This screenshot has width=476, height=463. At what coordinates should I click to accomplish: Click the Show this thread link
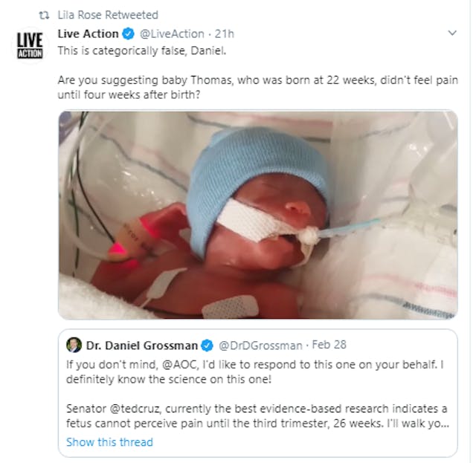109,442
